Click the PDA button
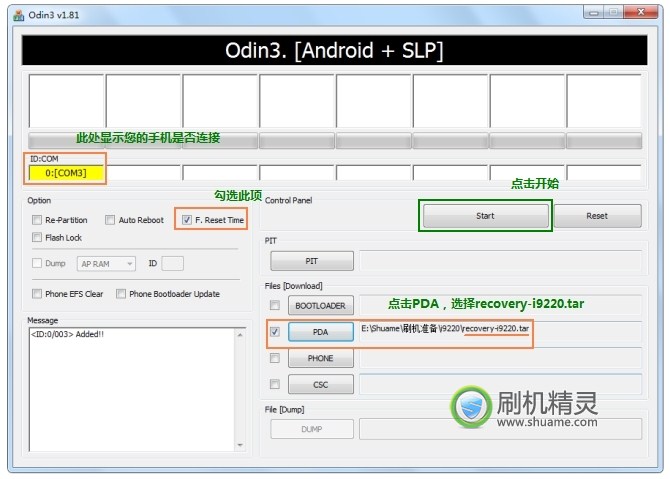This screenshot has height=479, width=670. 320,332
